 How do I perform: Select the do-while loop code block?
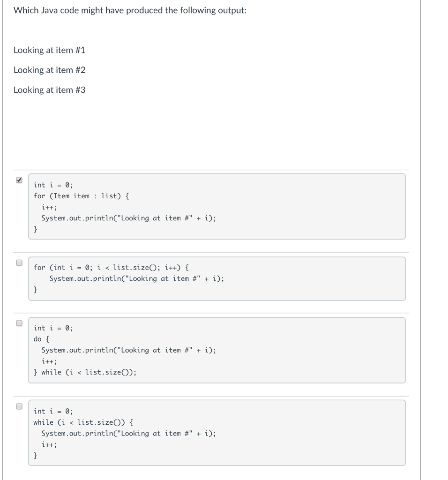coord(217,350)
